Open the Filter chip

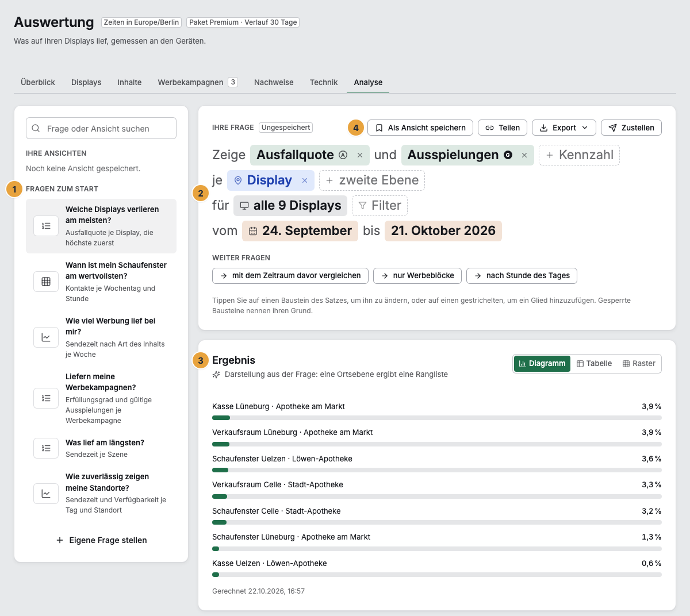(379, 206)
